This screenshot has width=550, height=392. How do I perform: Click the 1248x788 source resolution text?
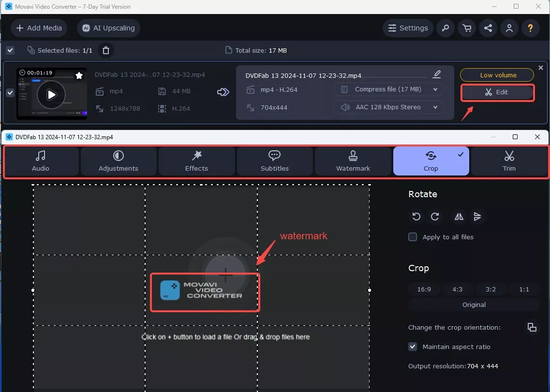[x=125, y=109]
